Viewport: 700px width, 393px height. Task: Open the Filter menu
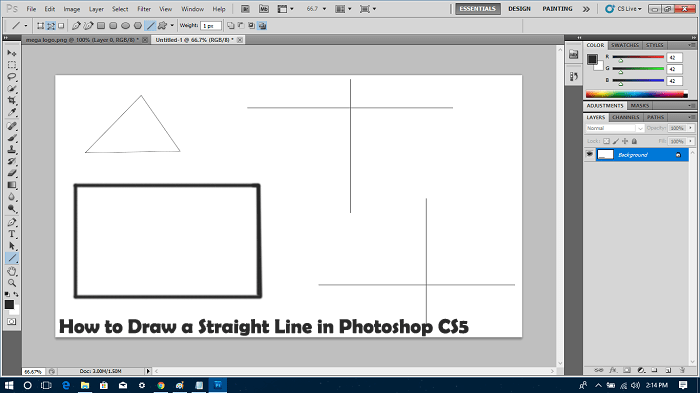(144, 9)
